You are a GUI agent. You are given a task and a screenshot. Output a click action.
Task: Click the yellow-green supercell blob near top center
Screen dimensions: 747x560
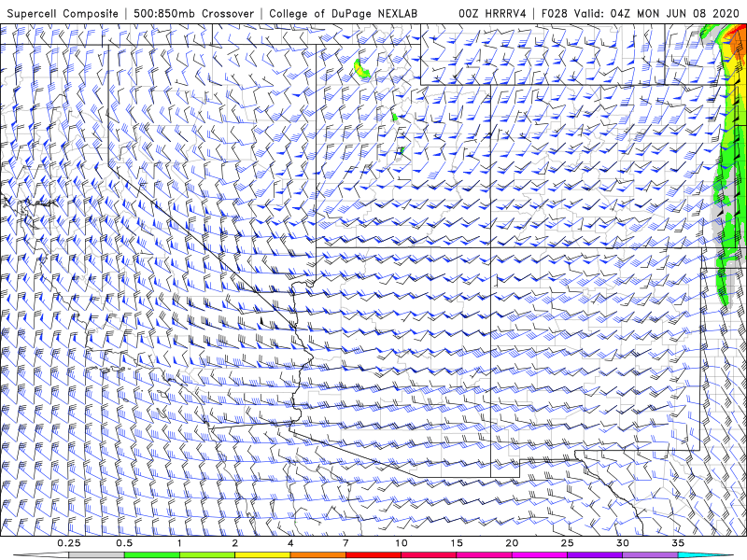pos(361,68)
